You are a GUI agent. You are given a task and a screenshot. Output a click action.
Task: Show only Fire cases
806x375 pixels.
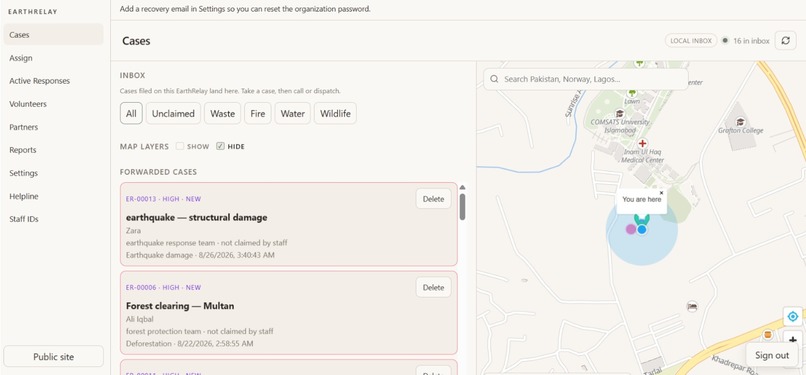coord(258,114)
